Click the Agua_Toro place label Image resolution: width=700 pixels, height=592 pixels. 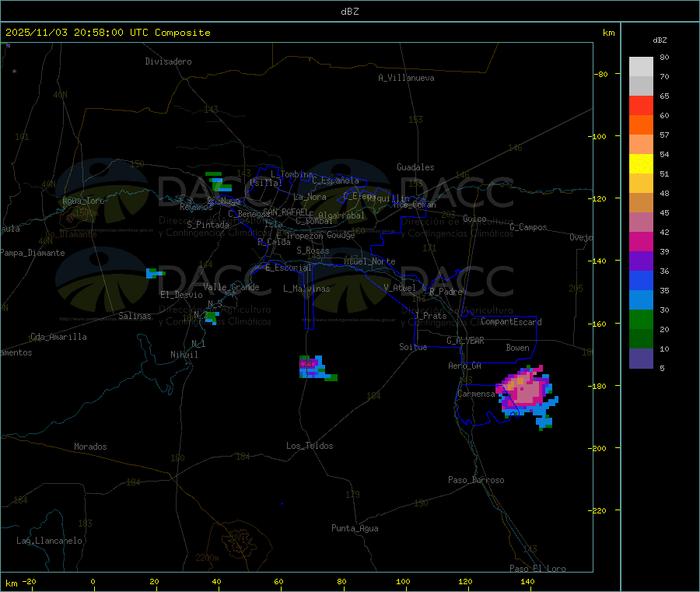point(83,201)
